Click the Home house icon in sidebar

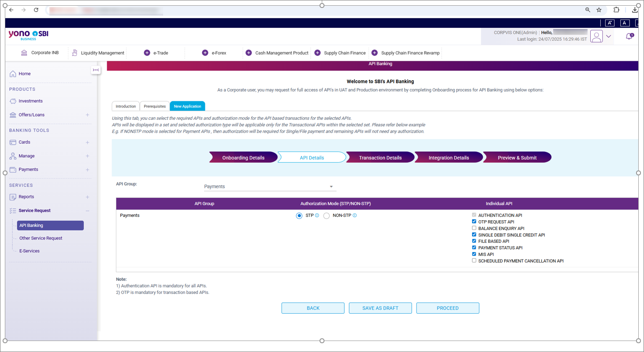[x=13, y=74]
